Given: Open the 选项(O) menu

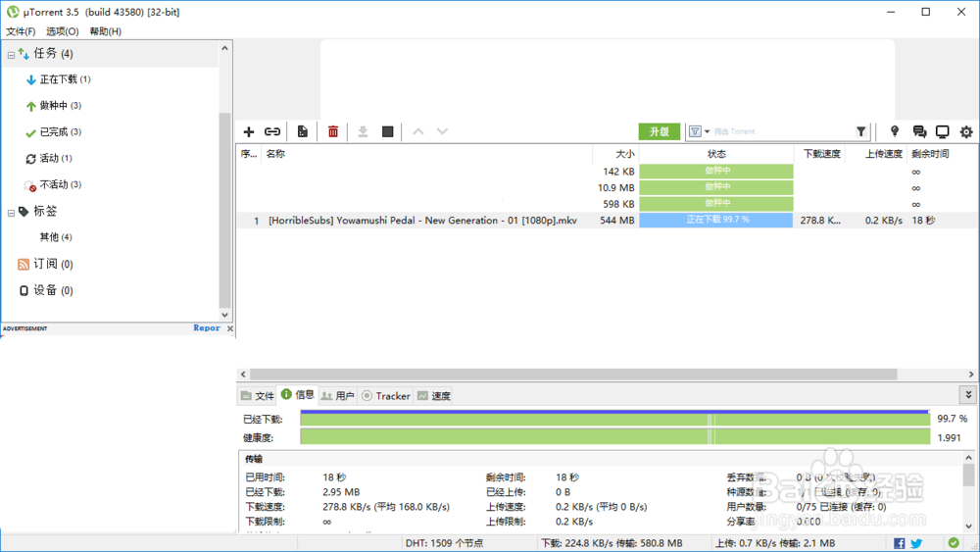Looking at the screenshot, I should (x=63, y=31).
